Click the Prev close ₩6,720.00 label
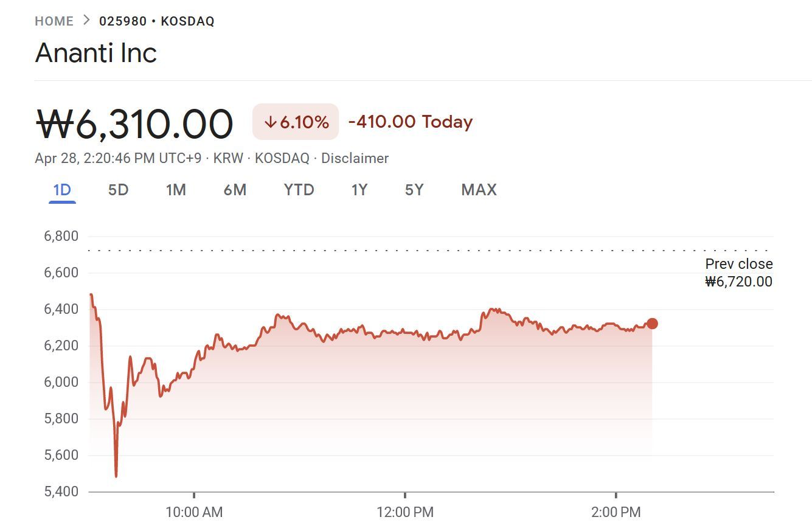This screenshot has height=531, width=812. click(738, 273)
